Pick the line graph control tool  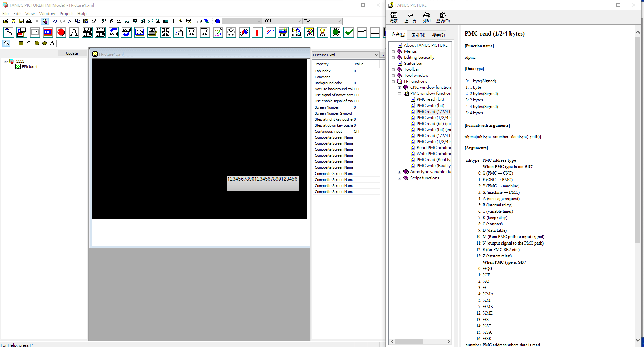tap(270, 32)
